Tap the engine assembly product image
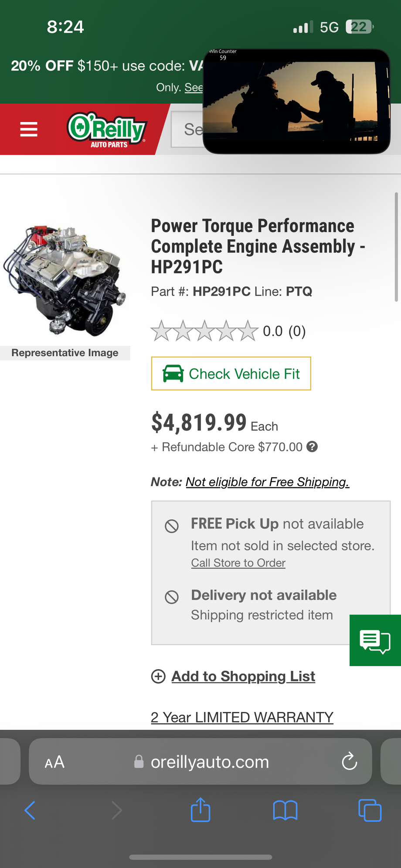This screenshot has height=868, width=401. 65,281
